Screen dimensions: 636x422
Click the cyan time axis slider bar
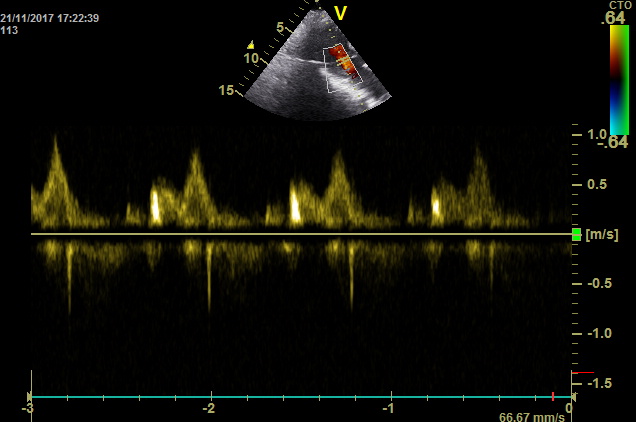(301, 397)
